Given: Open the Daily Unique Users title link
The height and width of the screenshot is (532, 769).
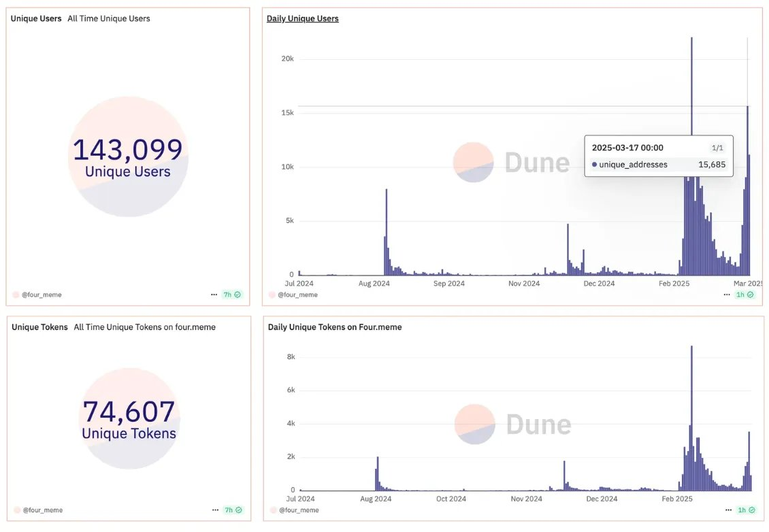Looking at the screenshot, I should click(x=302, y=18).
